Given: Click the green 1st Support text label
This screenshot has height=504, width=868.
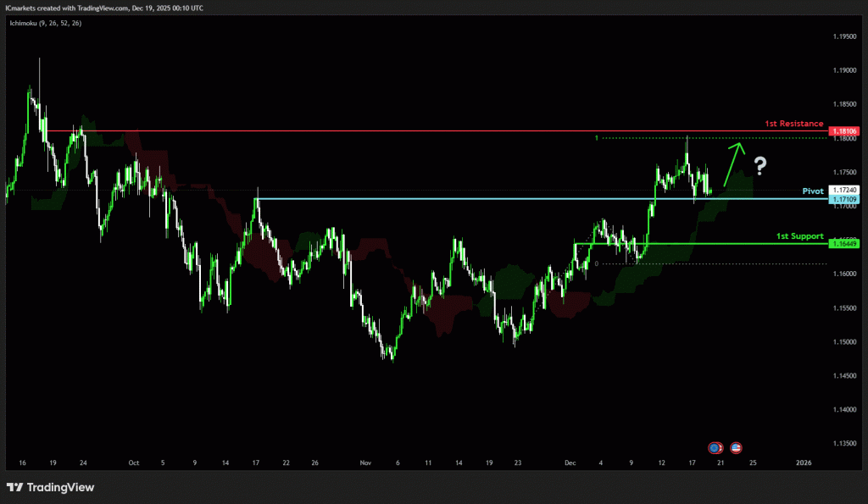Looking at the screenshot, I should tap(799, 235).
